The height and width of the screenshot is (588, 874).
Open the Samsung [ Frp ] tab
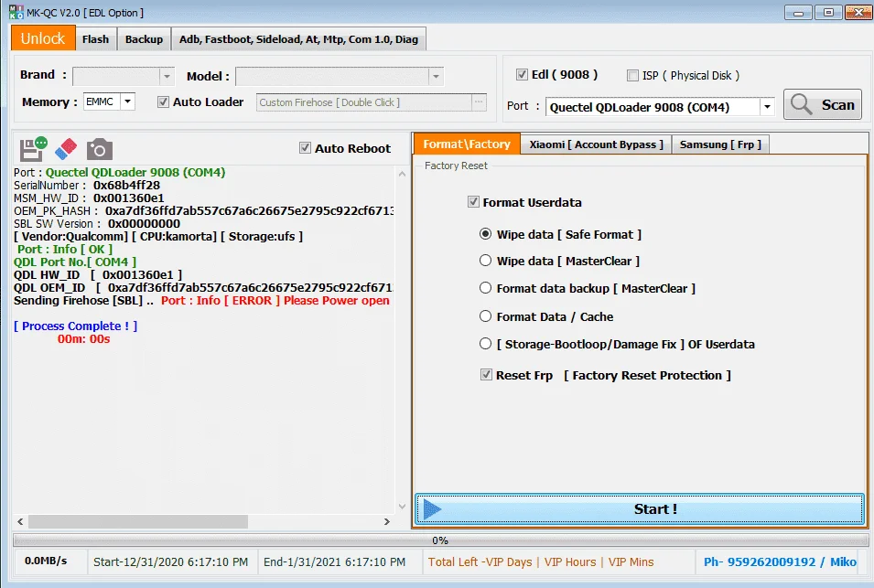pyautogui.click(x=720, y=144)
